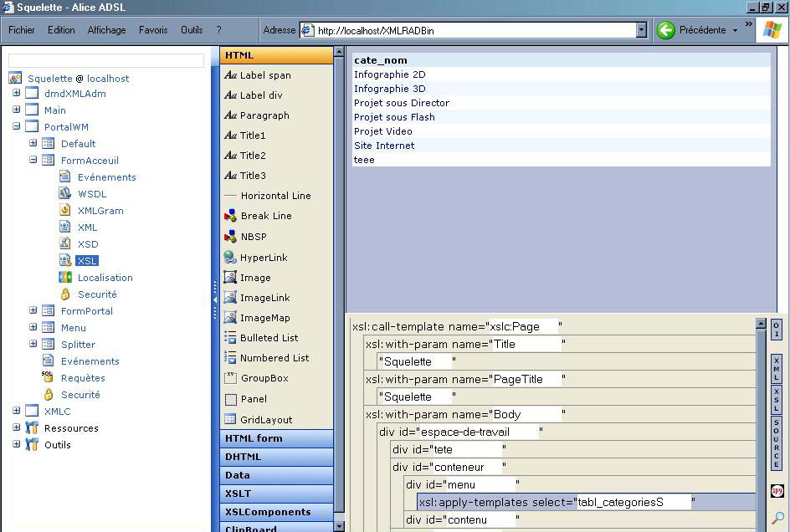790x532 pixels.
Task: Click the apply-templates select value field
Action: pos(634,503)
